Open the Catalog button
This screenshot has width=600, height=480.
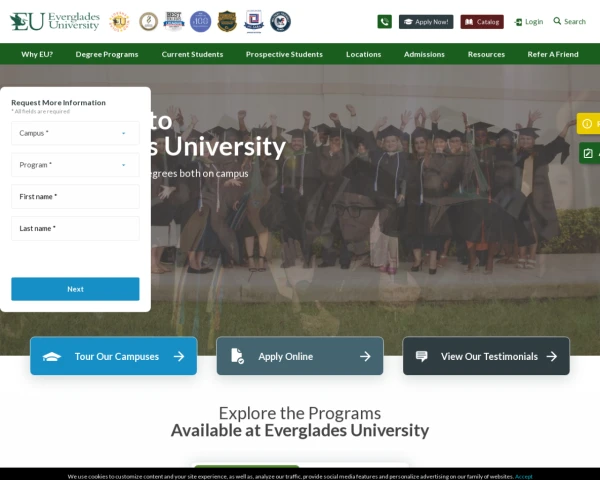tap(482, 22)
